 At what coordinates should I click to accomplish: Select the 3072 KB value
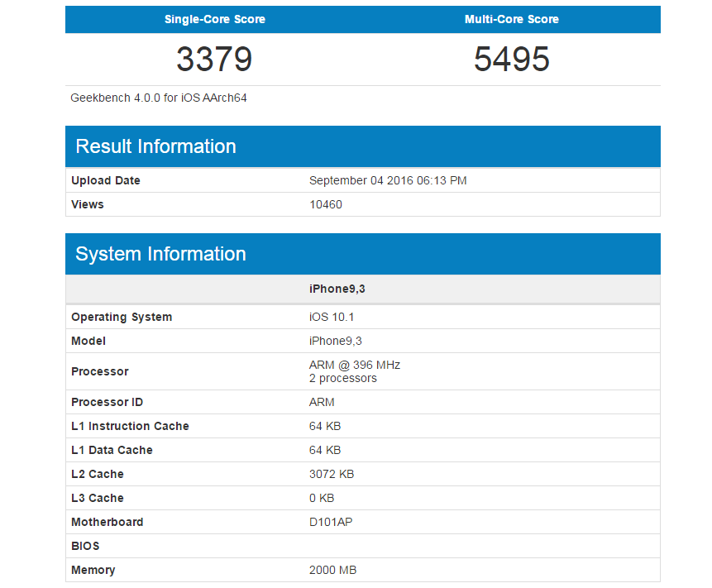[332, 475]
